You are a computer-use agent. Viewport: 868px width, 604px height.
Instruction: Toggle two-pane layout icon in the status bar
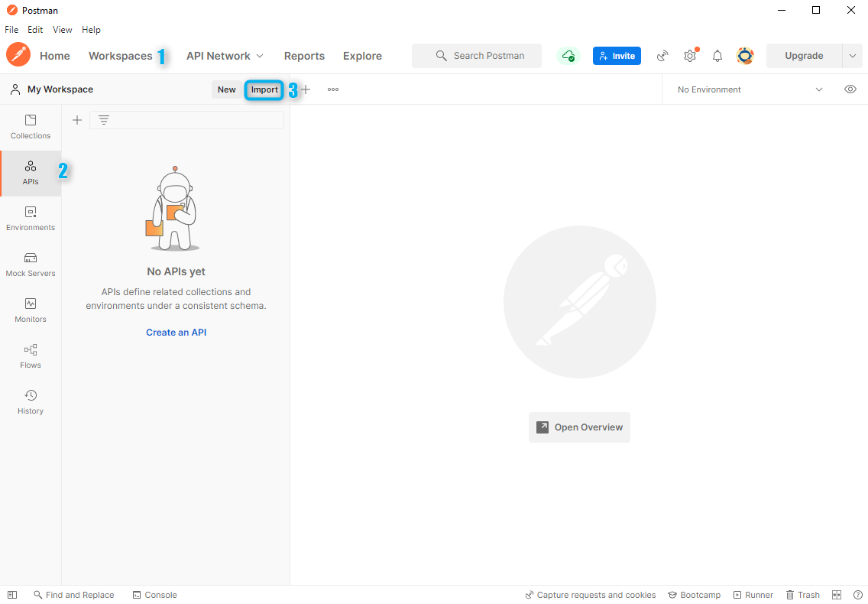(837, 595)
